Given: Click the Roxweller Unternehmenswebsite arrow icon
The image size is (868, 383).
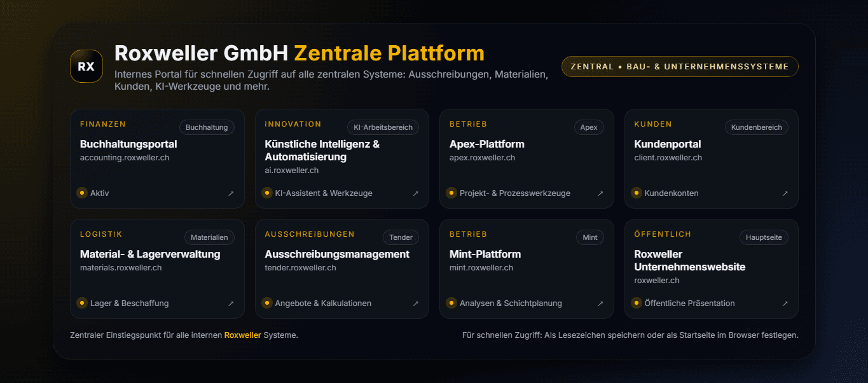Looking at the screenshot, I should [785, 303].
